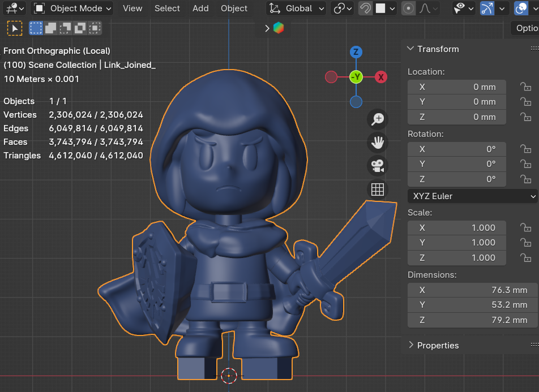
Task: Click the Location Y field
Action: click(456, 102)
